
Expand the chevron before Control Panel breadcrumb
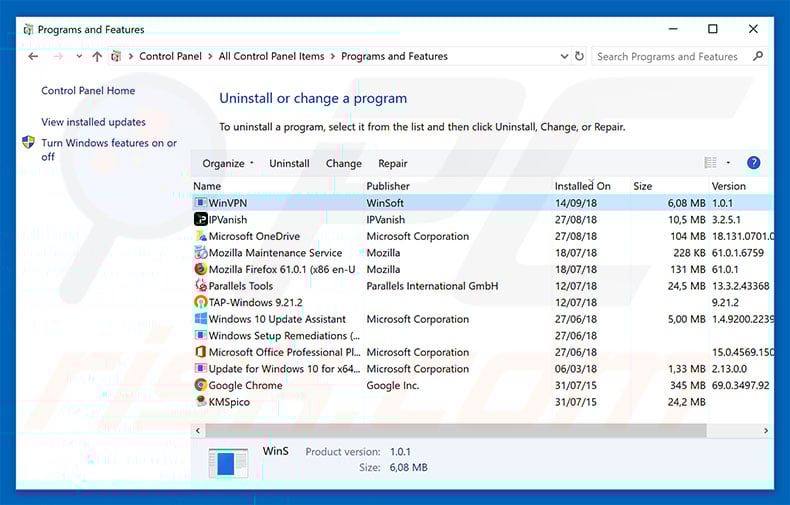[130, 56]
